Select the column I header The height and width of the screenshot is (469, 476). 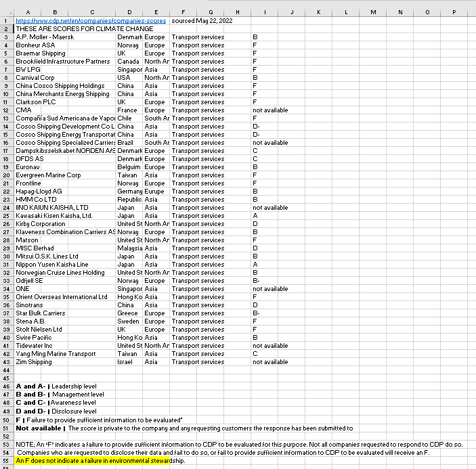tap(264, 12)
